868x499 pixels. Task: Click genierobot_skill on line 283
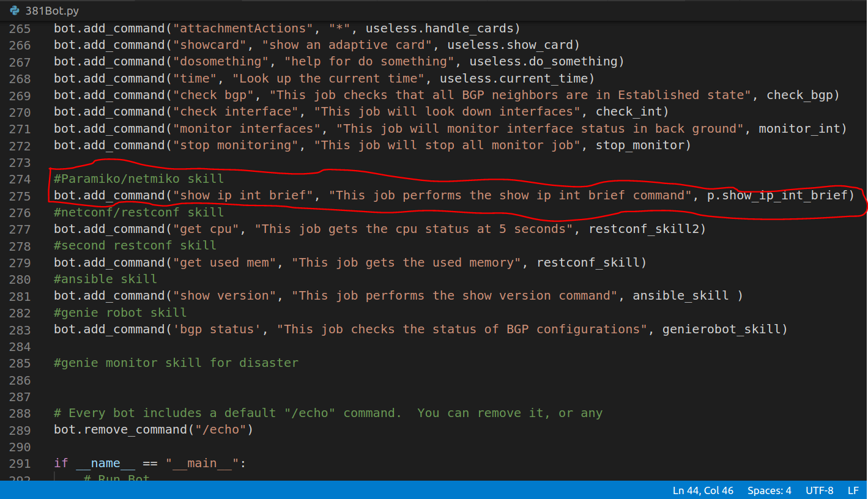721,329
